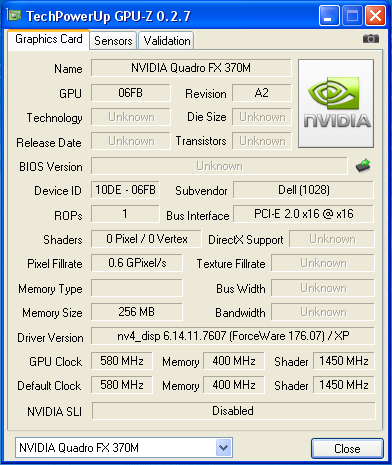Screen dimensions: 392x465
Task: Click the Bandwidth Unknown field
Action: tap(323, 312)
